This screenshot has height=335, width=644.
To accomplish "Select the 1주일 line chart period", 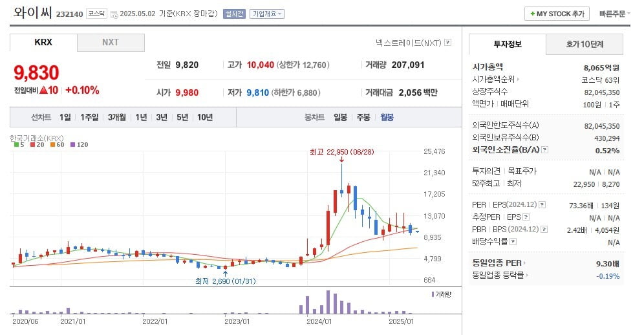I will pyautogui.click(x=89, y=117).
